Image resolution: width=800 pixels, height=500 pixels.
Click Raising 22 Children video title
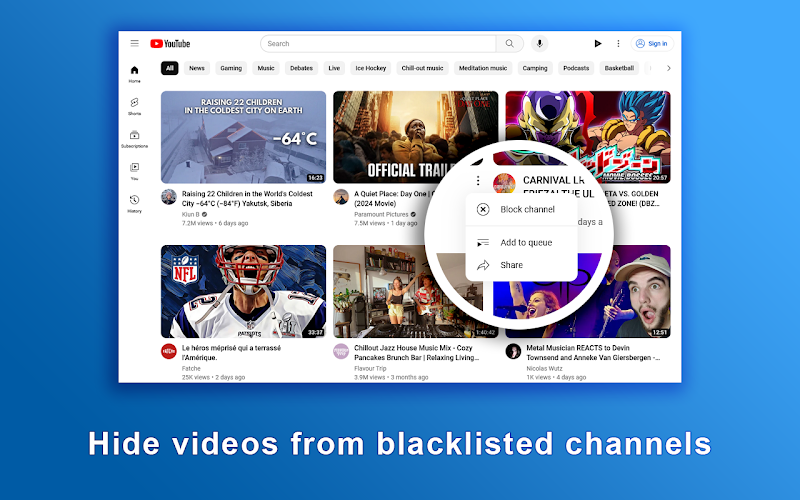click(247, 198)
